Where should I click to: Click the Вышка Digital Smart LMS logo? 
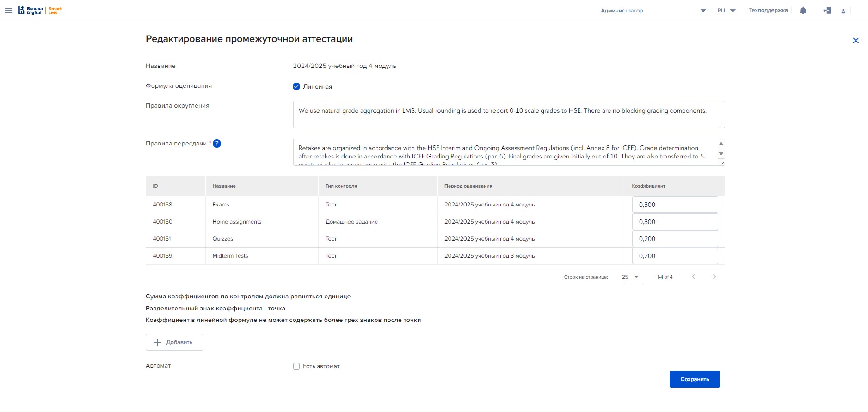click(x=40, y=11)
